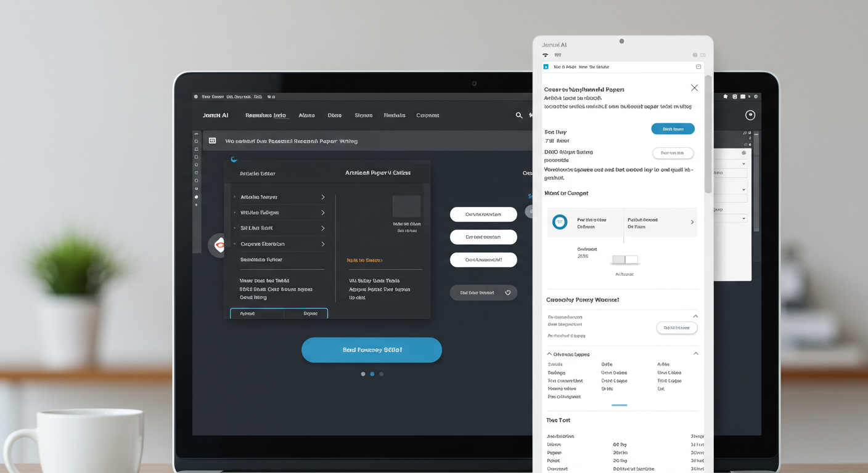Viewport: 868px width, 473px height.
Task: Open the card's right chevron arrow in mobile panel
Action: click(692, 222)
